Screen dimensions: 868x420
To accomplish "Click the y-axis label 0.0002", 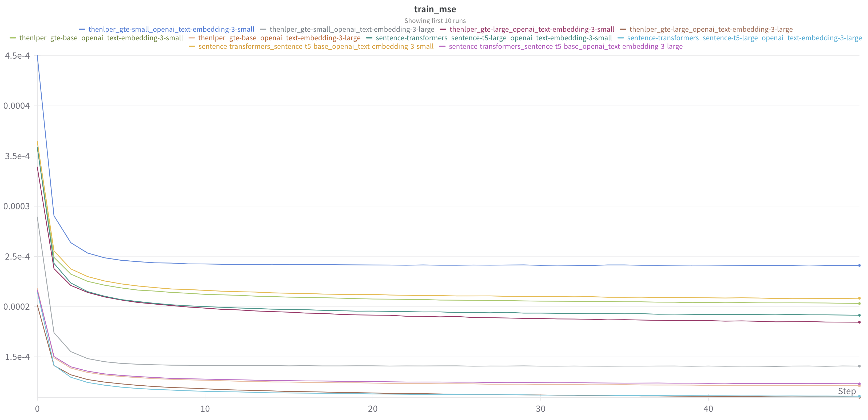I will pyautogui.click(x=17, y=306).
